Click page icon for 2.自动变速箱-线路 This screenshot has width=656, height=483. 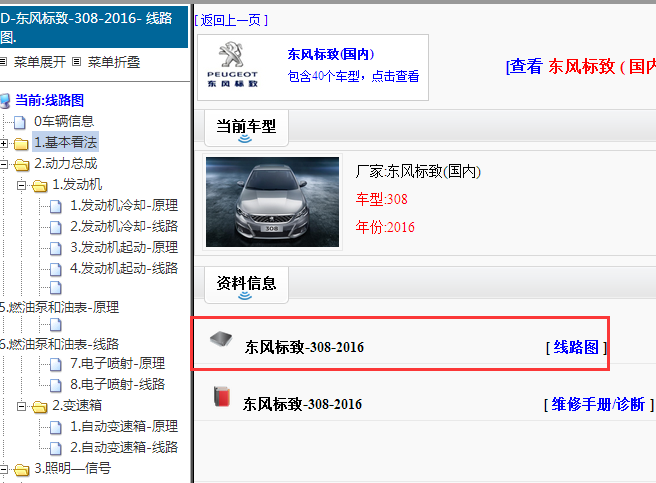56,448
